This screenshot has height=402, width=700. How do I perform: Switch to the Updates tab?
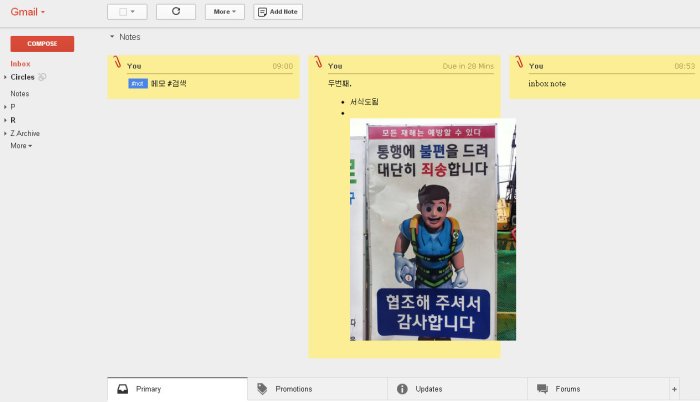(x=457, y=389)
